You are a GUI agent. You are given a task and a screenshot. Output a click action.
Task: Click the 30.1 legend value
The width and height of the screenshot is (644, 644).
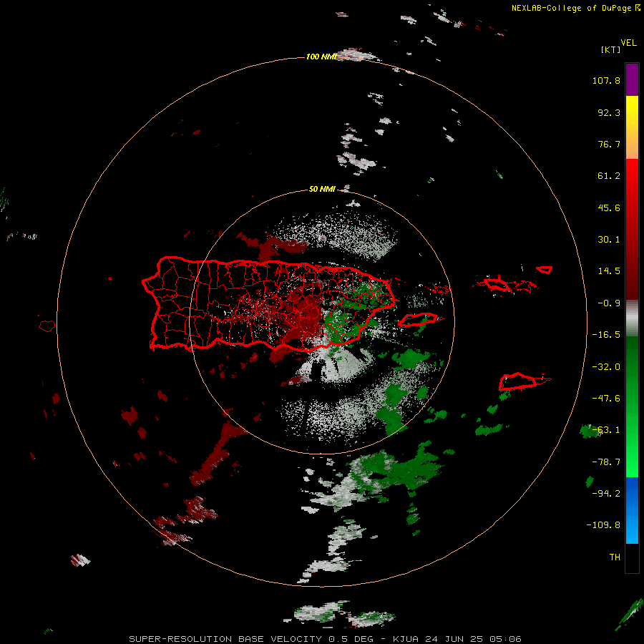click(x=609, y=240)
